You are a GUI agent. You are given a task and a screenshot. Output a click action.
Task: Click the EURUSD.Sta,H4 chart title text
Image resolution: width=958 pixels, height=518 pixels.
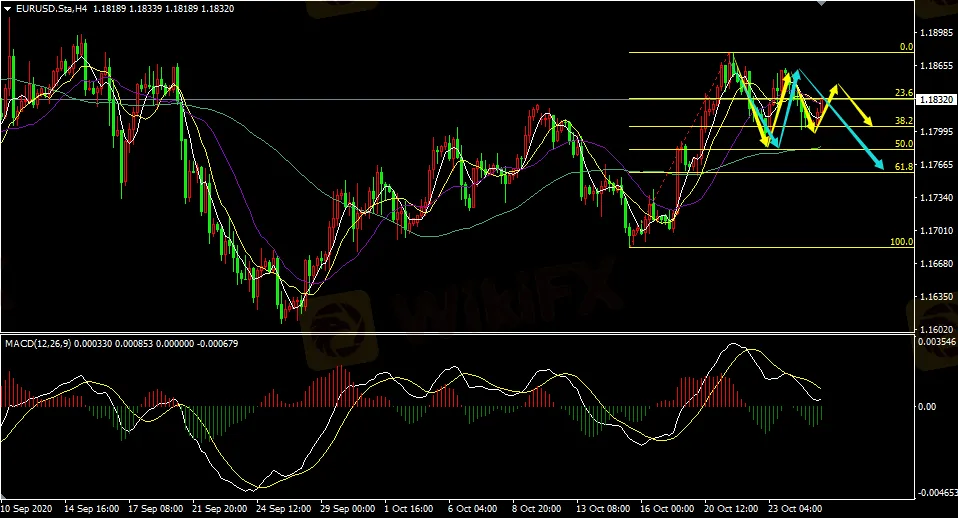click(48, 8)
